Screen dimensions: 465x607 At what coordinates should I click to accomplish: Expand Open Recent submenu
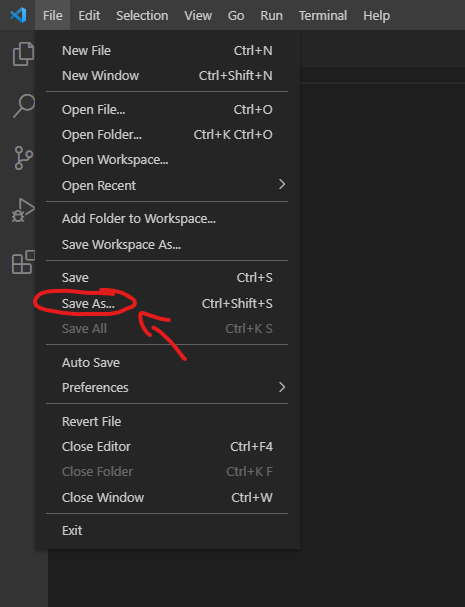167,185
